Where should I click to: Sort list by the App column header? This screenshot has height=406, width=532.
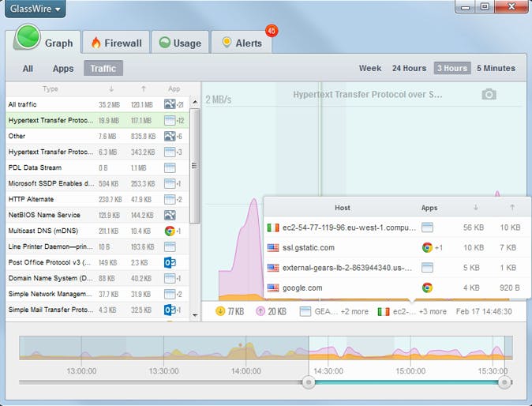pyautogui.click(x=174, y=89)
